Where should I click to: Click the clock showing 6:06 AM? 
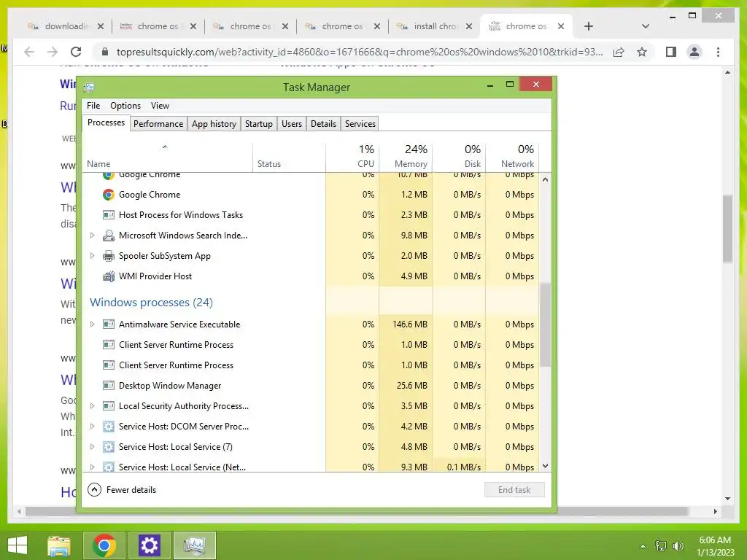(x=715, y=540)
